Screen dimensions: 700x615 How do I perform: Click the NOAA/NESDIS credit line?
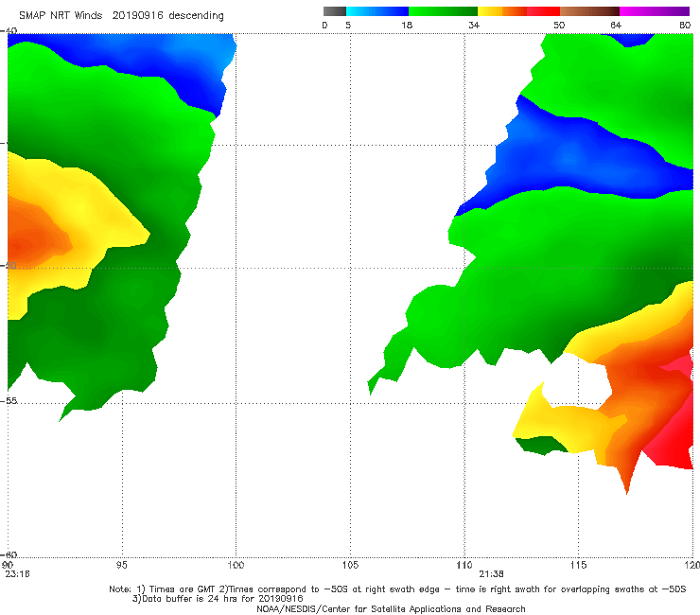click(x=391, y=608)
